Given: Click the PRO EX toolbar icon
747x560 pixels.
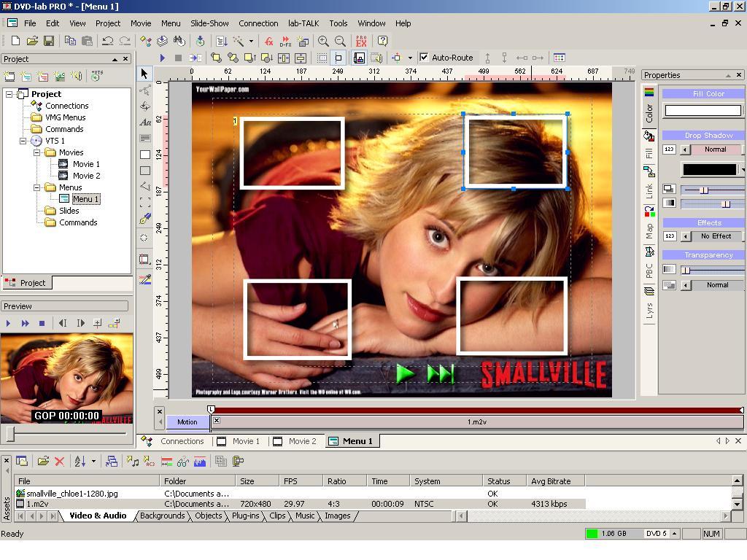Looking at the screenshot, I should tap(362, 41).
